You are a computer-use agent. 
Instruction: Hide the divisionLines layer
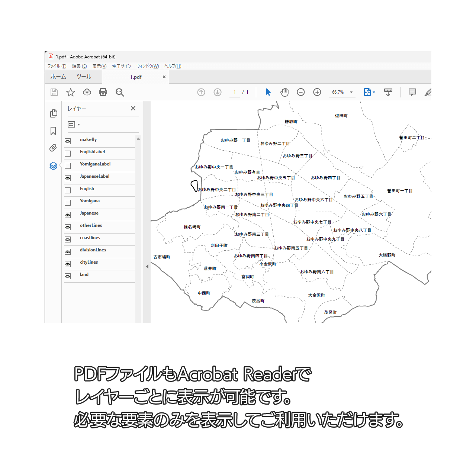[68, 252]
